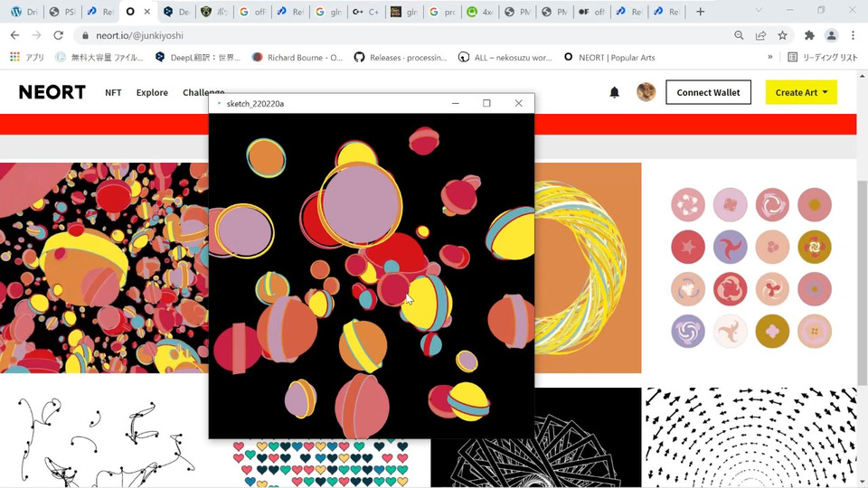
Task: Click the page vertical scrollbar
Action: coord(863,282)
